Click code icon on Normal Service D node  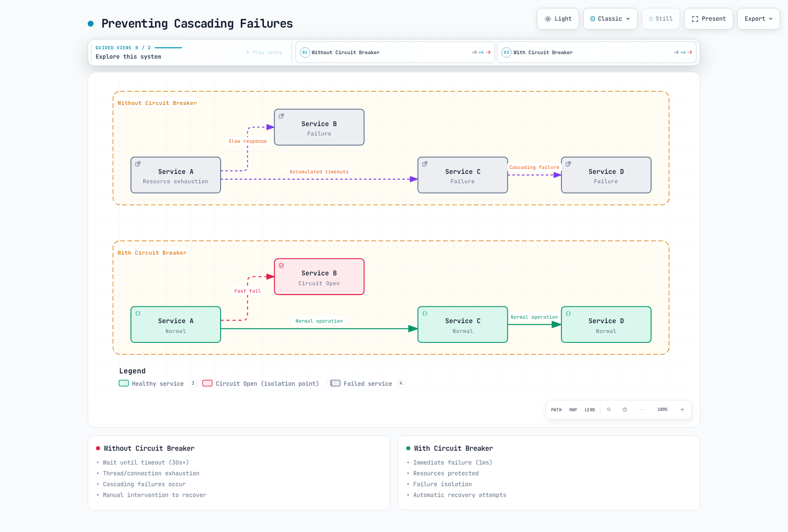[568, 313]
